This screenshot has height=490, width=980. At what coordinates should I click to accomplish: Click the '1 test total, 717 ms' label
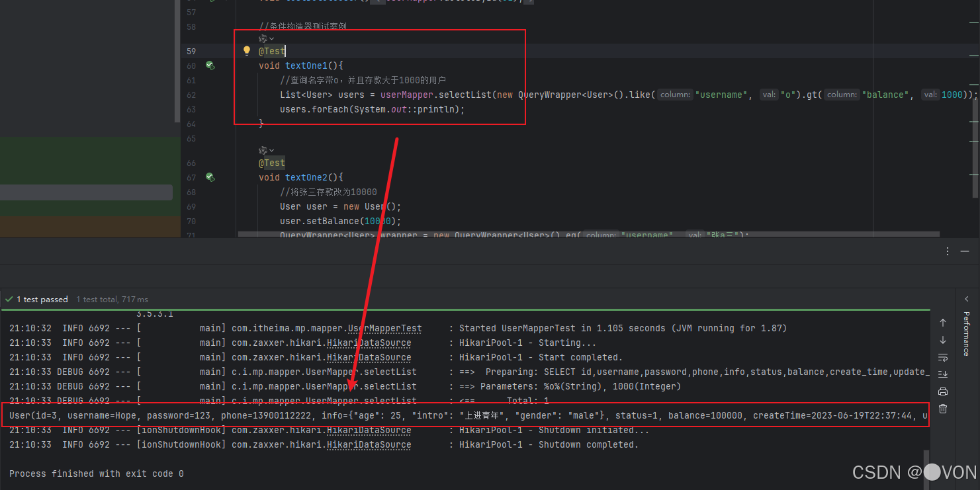[x=112, y=300]
